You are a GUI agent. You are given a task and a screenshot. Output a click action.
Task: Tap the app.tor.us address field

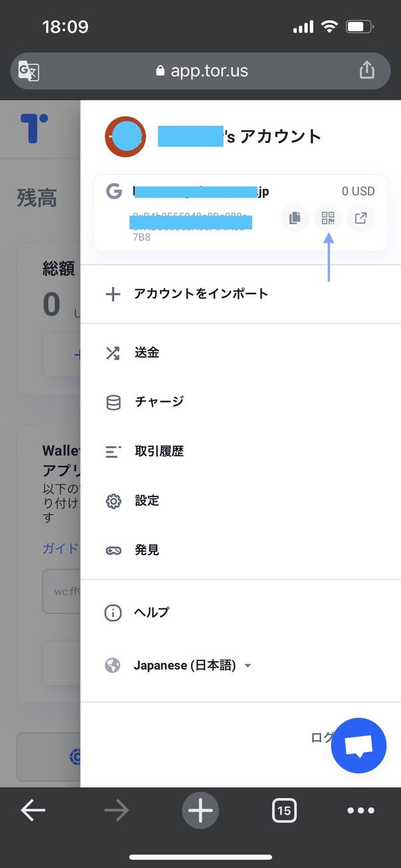[200, 71]
